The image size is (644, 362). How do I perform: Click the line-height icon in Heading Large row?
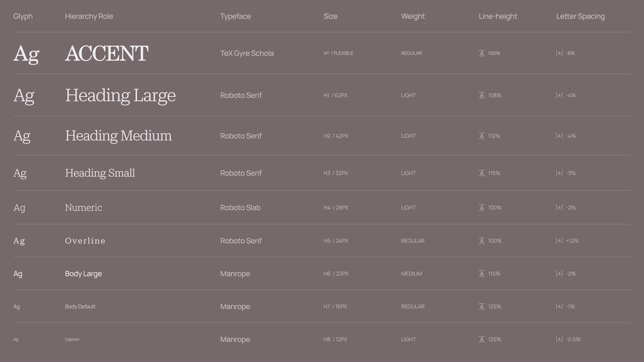coord(482,96)
